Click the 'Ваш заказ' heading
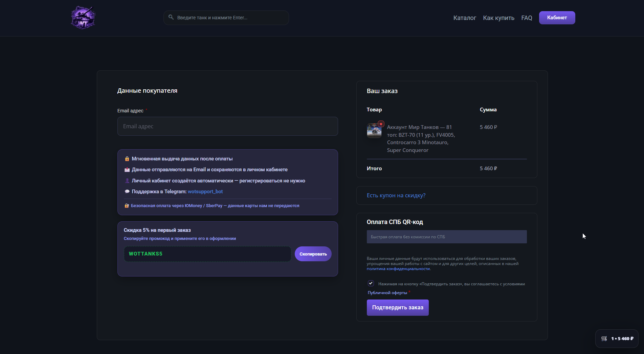 (382, 91)
